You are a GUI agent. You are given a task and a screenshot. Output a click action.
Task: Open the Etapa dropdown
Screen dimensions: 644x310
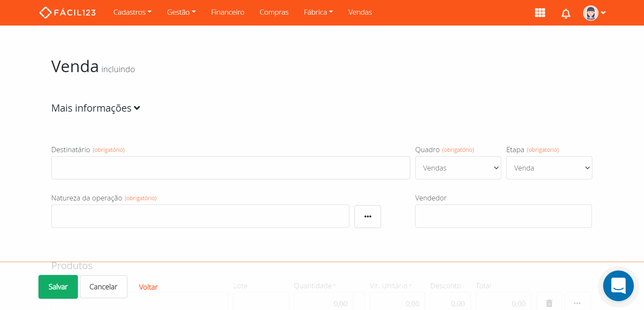549,168
